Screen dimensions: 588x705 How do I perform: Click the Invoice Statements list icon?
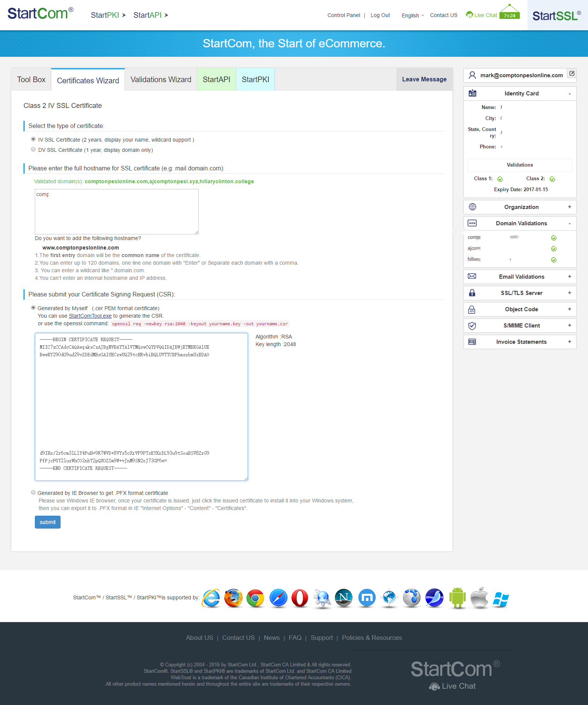click(472, 342)
